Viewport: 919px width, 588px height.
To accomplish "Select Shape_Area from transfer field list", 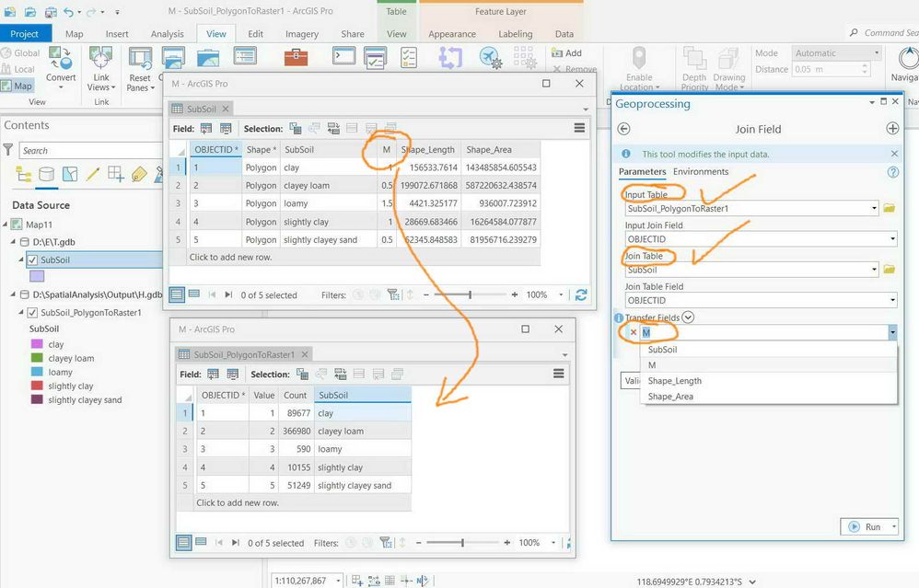I will tap(670, 397).
